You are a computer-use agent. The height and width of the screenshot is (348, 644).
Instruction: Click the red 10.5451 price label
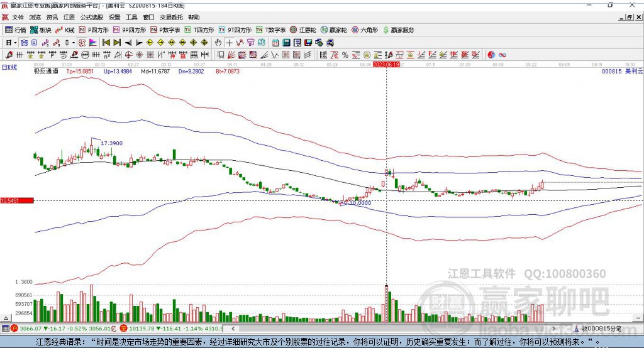(x=17, y=200)
